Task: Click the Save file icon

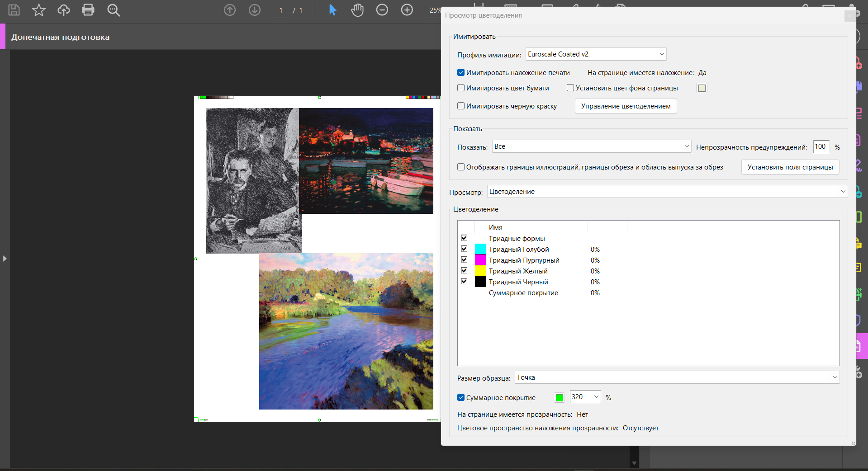Action: click(14, 10)
